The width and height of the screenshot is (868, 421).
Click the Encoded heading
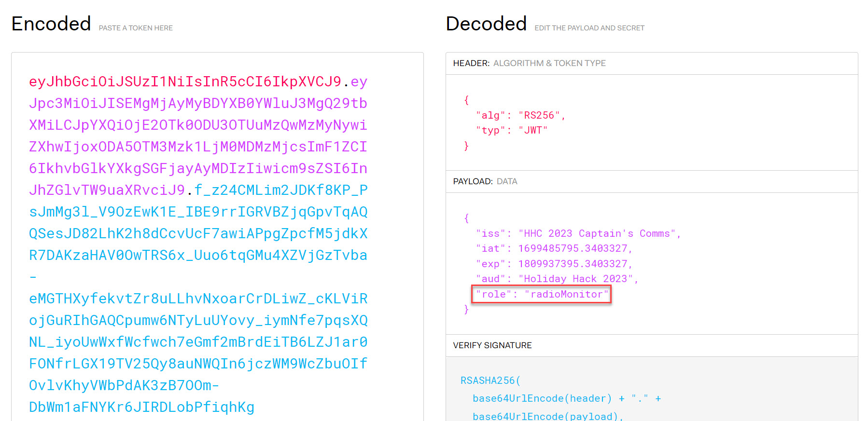pyautogui.click(x=51, y=24)
